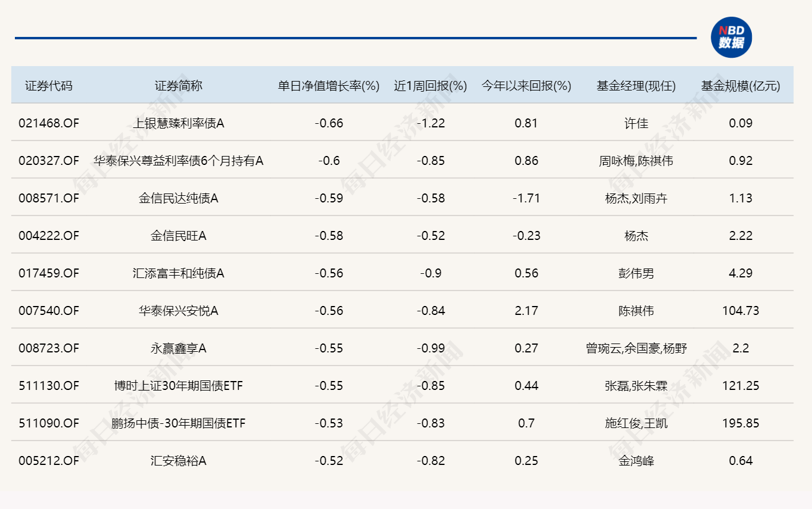Click the 近1周回报(%) column header
Image resolution: width=812 pixels, height=509 pixels.
430,86
